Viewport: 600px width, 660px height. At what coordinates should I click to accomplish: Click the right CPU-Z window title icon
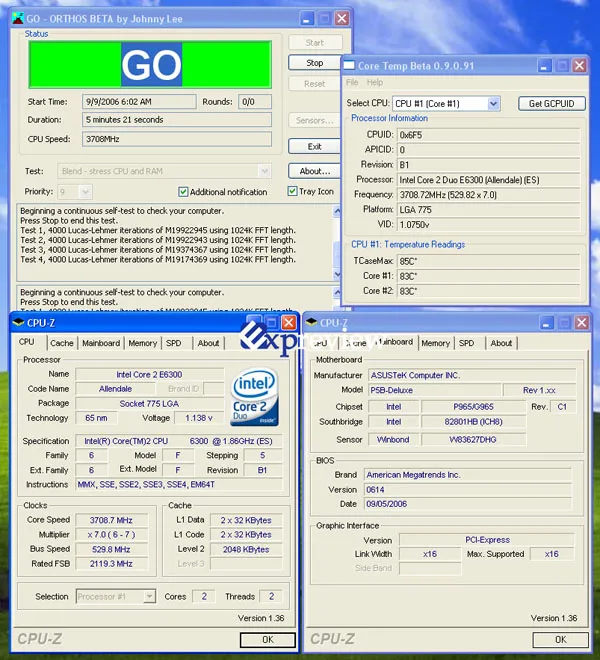[x=311, y=323]
